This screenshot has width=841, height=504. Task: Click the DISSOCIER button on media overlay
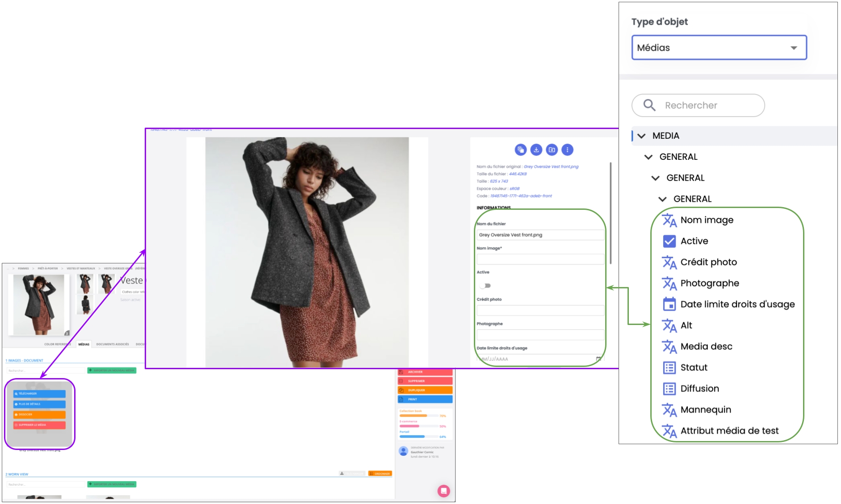[39, 415]
